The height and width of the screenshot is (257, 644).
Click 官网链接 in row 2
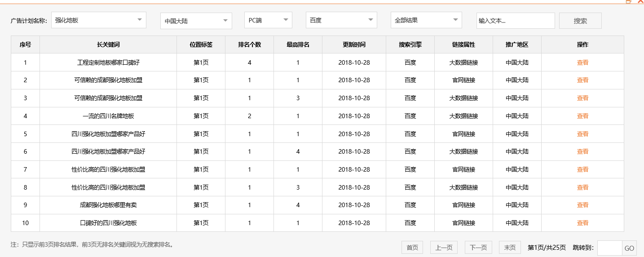463,80
